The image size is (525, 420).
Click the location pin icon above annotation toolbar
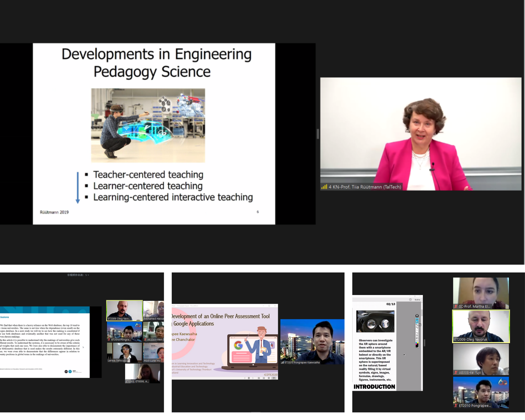pyautogui.click(x=417, y=316)
